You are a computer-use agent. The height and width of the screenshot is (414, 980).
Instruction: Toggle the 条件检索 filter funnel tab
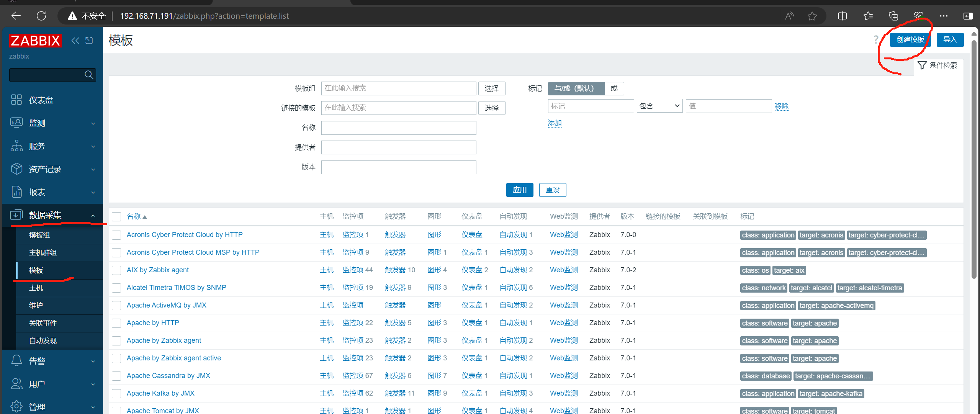pos(938,65)
